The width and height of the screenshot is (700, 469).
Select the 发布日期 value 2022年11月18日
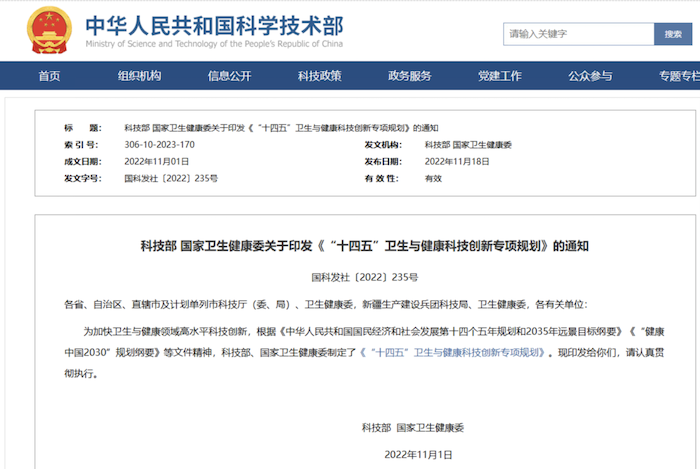click(x=457, y=162)
